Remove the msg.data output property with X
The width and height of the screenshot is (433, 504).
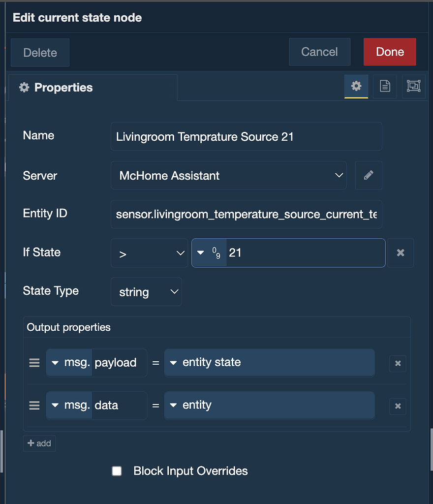point(398,406)
